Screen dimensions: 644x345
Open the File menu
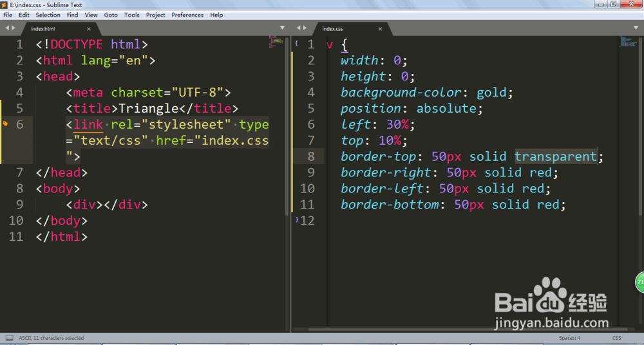click(x=7, y=15)
